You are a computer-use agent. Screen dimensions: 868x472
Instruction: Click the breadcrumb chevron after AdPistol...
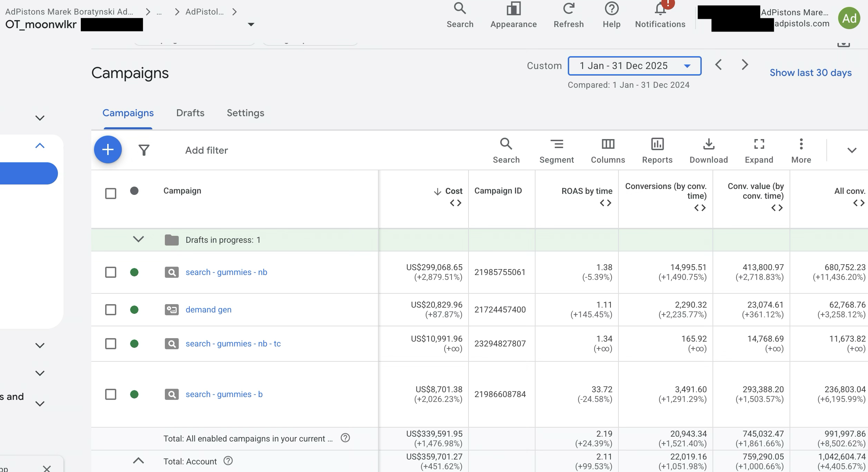[235, 12]
